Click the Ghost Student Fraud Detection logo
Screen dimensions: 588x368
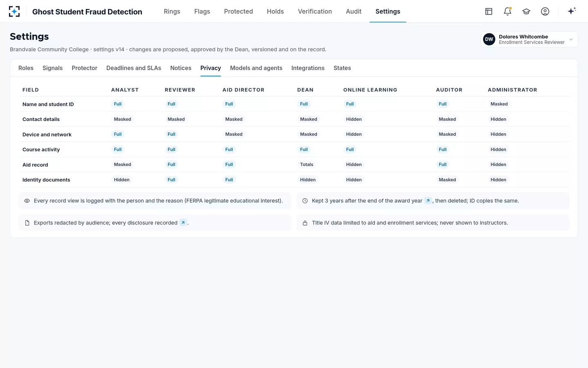[x=14, y=11]
